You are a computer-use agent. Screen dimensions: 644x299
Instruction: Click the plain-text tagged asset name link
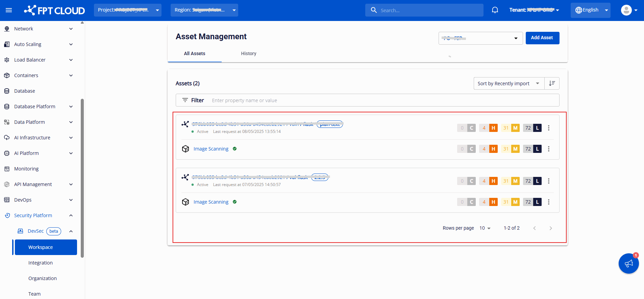(x=253, y=124)
